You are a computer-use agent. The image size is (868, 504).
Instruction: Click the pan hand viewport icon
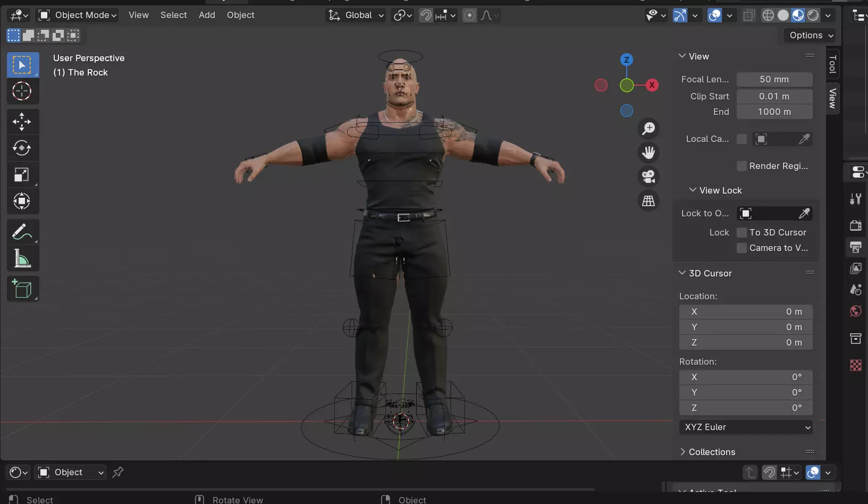[648, 153]
